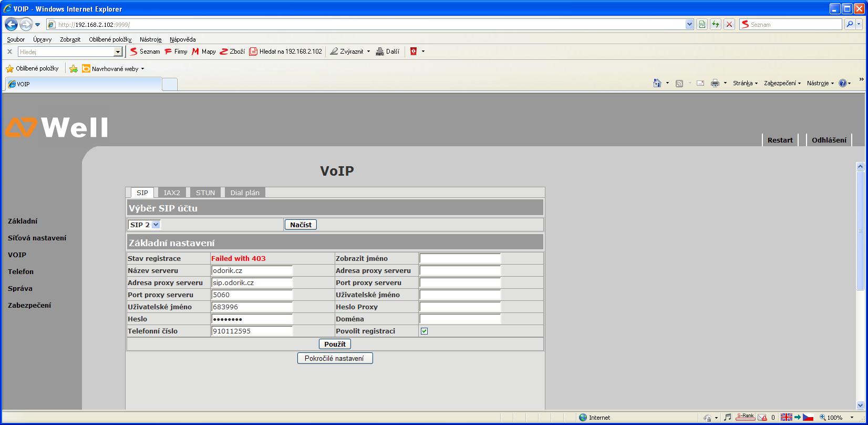Open Základní in the sidebar
This screenshot has width=868, height=425.
coord(23,221)
